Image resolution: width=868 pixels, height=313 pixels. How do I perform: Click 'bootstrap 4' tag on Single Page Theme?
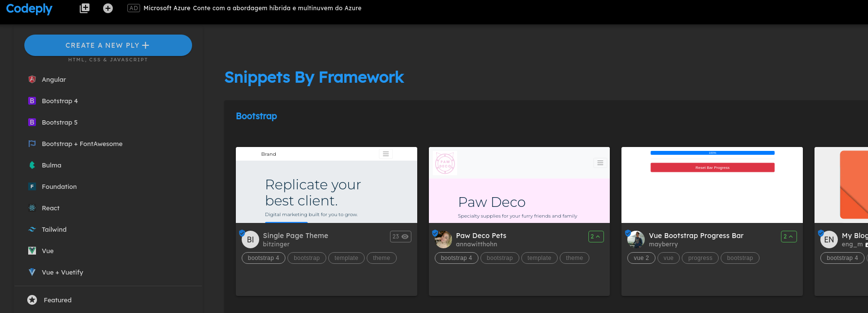[x=264, y=258]
